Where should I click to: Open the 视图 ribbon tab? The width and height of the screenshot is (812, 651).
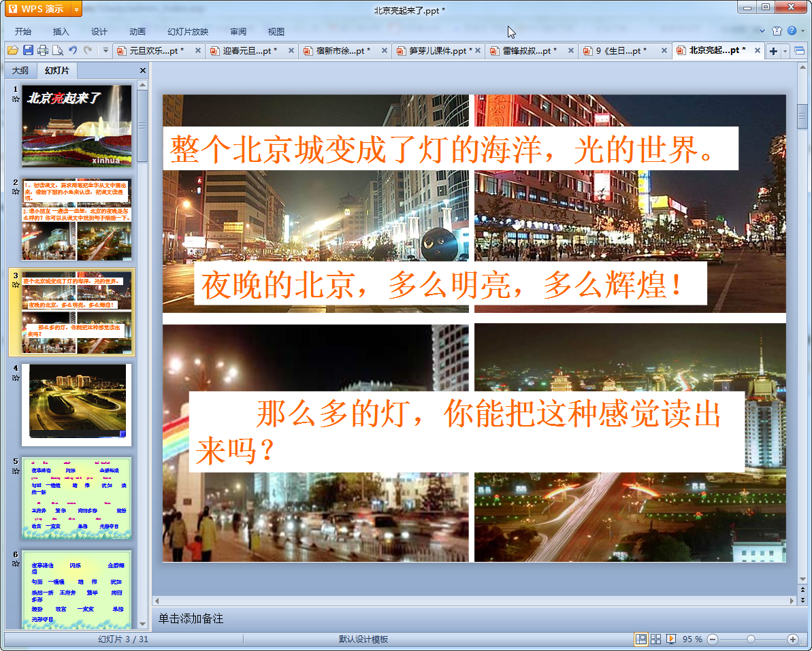coord(276,31)
